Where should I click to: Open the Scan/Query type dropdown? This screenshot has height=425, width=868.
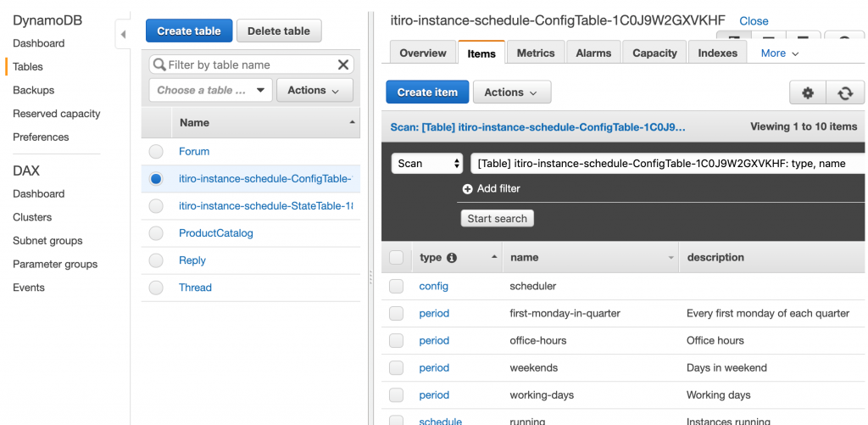pyautogui.click(x=426, y=164)
